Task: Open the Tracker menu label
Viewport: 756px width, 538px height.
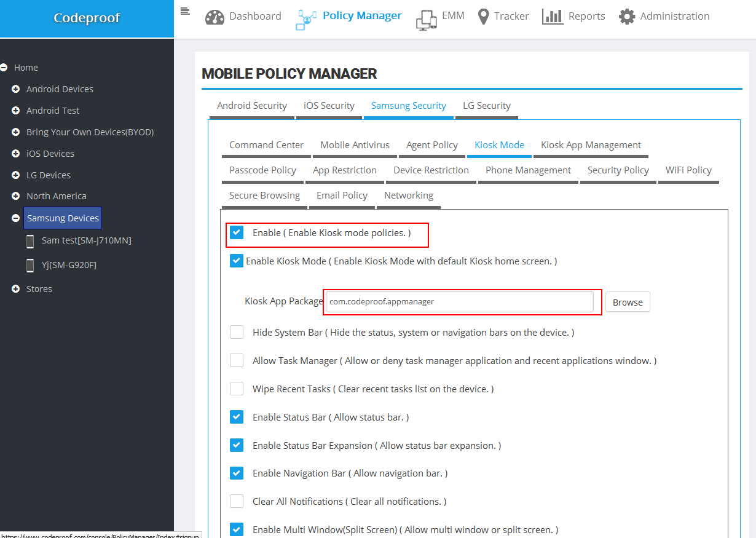Action: point(511,16)
